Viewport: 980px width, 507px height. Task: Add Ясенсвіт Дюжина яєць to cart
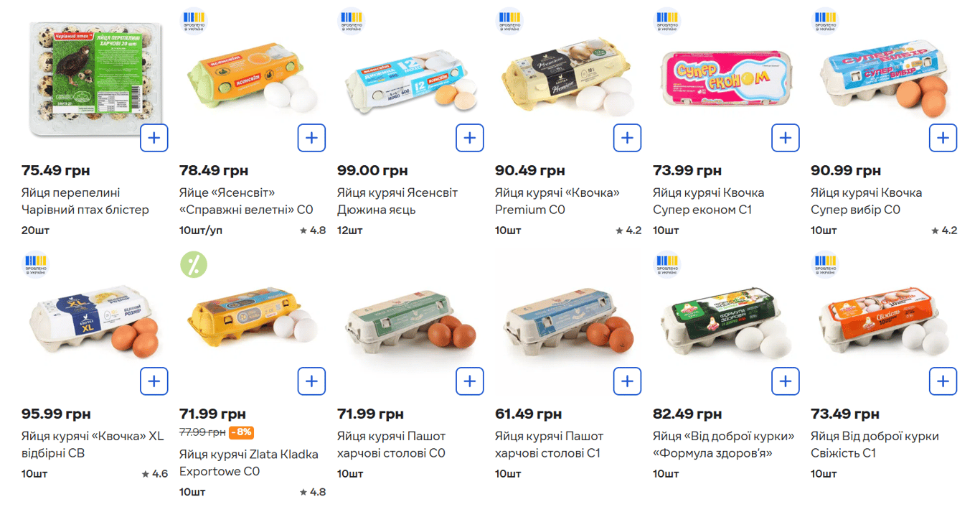pyautogui.click(x=469, y=138)
